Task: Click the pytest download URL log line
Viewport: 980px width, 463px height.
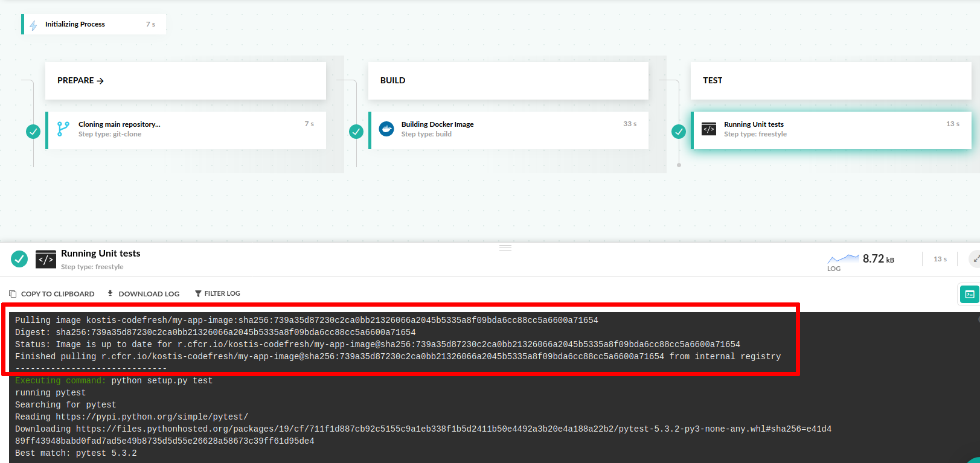Action: pos(423,429)
